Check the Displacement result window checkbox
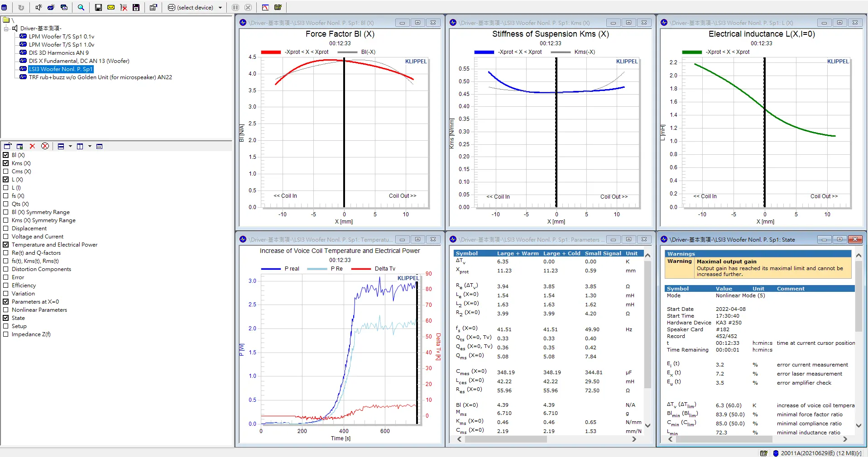Screen dimensions: 868x457 tap(6, 228)
